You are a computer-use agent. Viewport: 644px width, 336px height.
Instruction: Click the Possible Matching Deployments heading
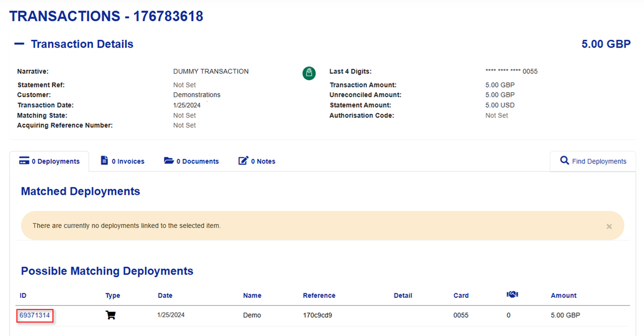point(107,271)
